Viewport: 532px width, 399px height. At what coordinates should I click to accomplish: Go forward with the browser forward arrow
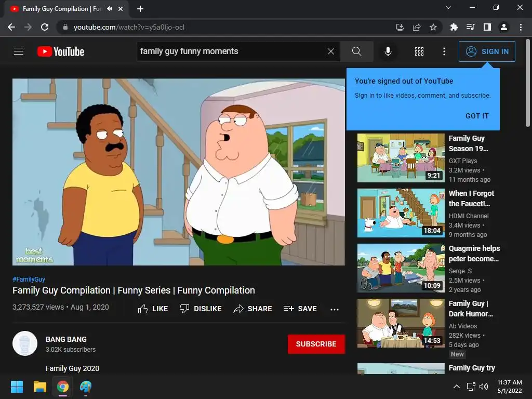pos(28,27)
